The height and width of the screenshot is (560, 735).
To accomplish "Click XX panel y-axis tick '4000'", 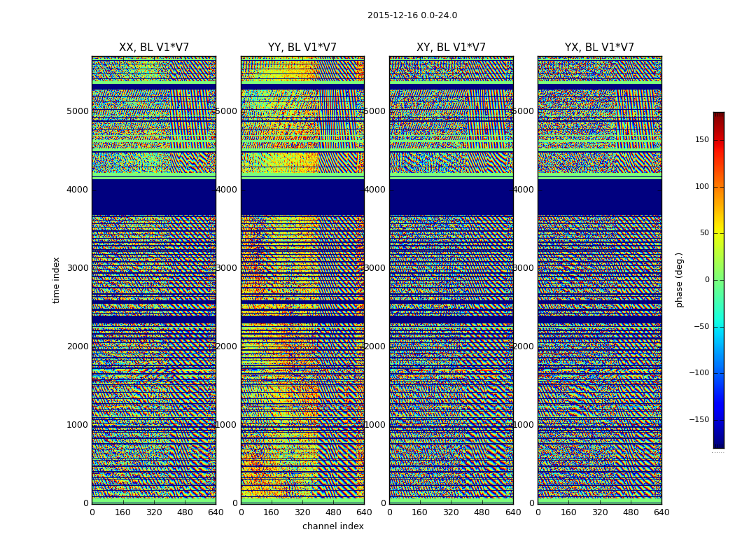I will point(78,190).
